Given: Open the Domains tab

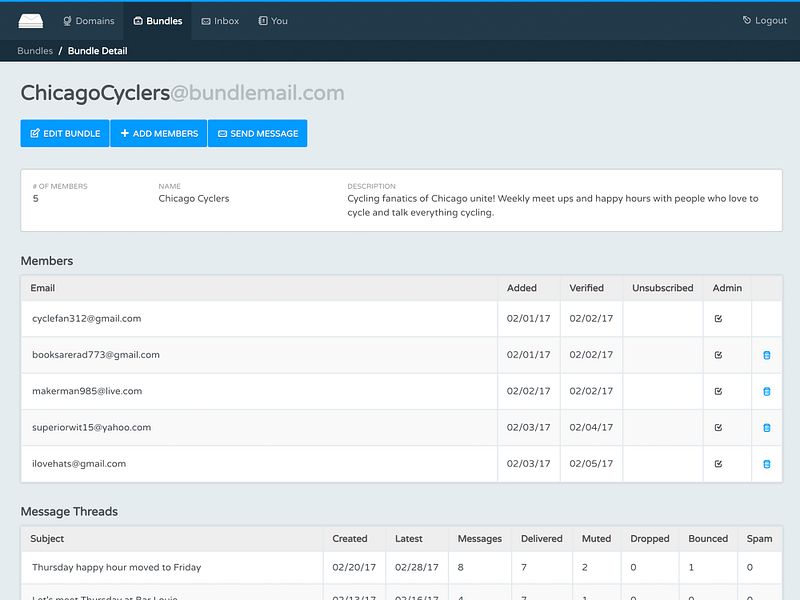Looking at the screenshot, I should (x=88, y=21).
